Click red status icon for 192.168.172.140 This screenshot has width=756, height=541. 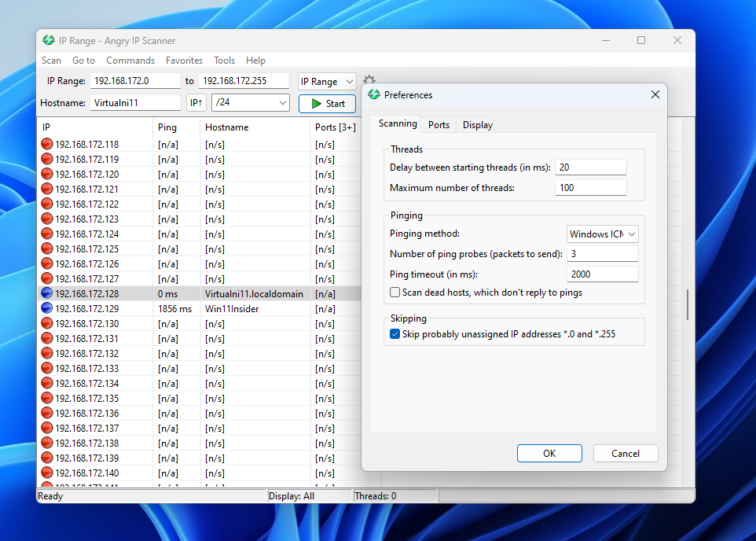47,473
